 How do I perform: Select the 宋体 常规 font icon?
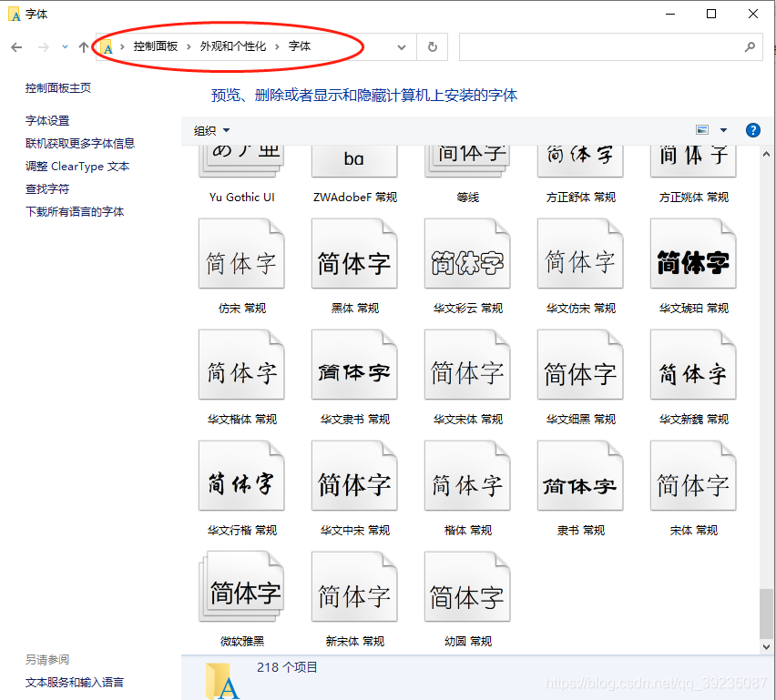tap(693, 475)
